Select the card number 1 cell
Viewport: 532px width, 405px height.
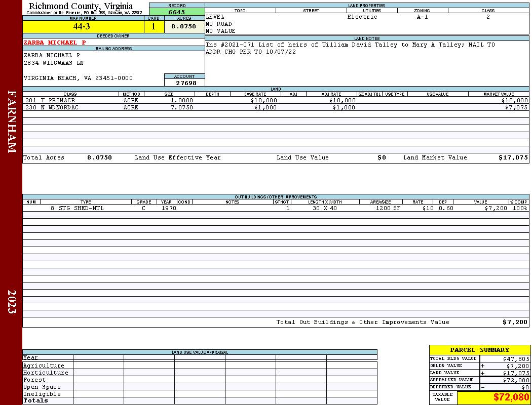(154, 27)
